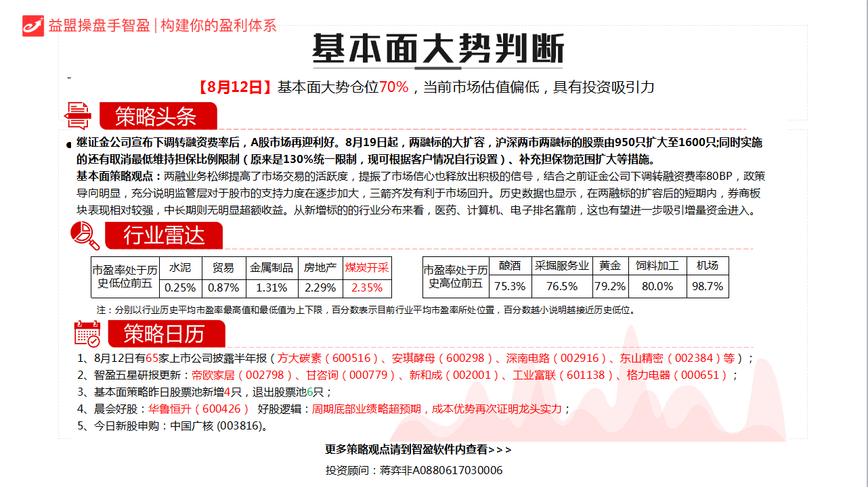Click the 中国广核 (003816) new stock text
Viewport: 868px width, 487px height.
[x=218, y=426]
